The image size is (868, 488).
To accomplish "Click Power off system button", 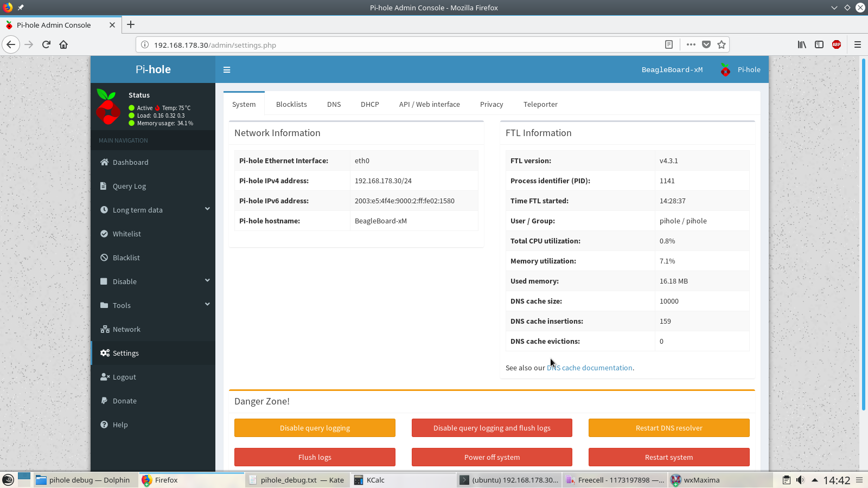I will (492, 457).
